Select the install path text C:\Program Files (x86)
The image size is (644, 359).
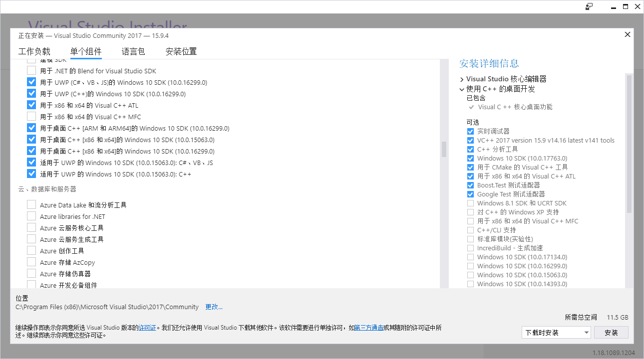107,307
